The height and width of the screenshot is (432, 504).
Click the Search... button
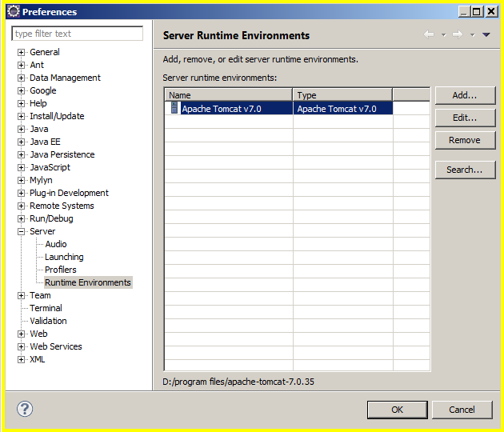(465, 170)
